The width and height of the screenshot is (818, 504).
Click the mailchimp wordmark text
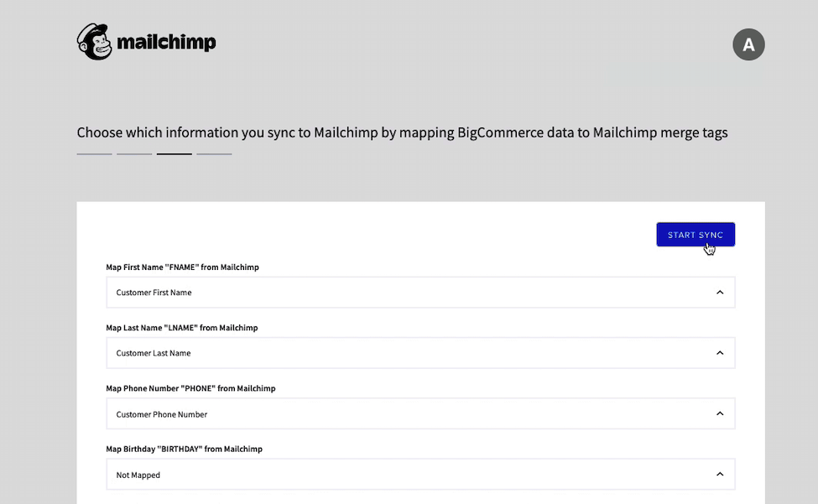pos(166,43)
